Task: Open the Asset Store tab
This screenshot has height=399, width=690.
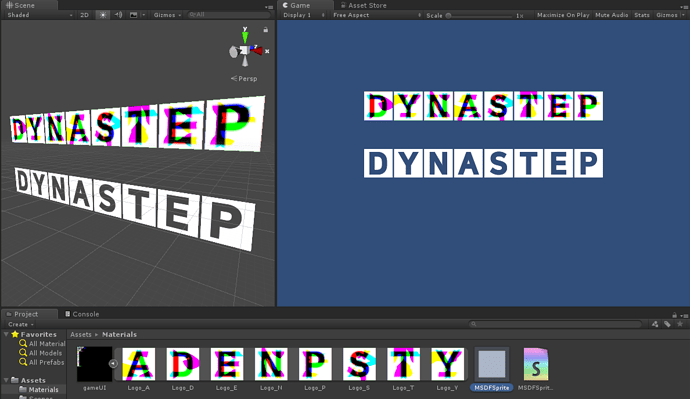Action: tap(363, 5)
